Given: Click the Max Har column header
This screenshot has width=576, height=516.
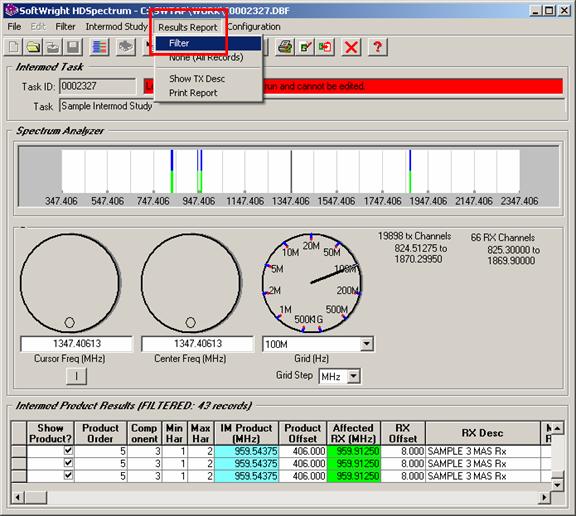Looking at the screenshot, I should coord(201,433).
